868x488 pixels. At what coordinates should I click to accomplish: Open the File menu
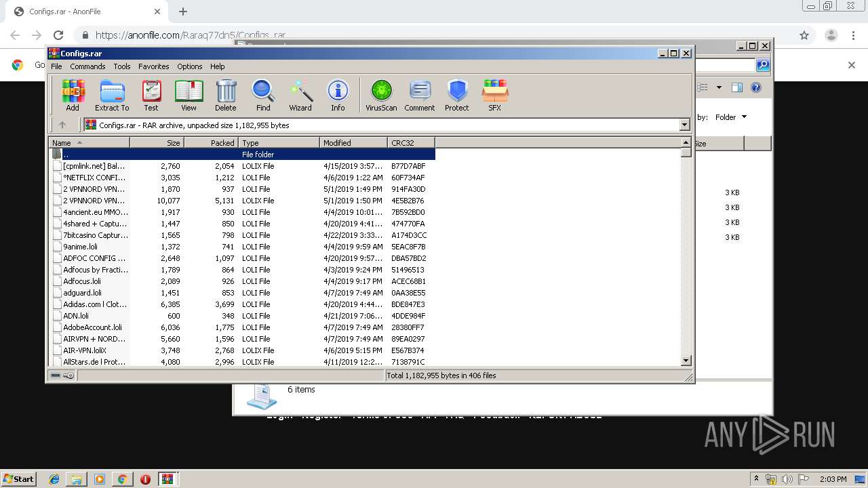(56, 66)
